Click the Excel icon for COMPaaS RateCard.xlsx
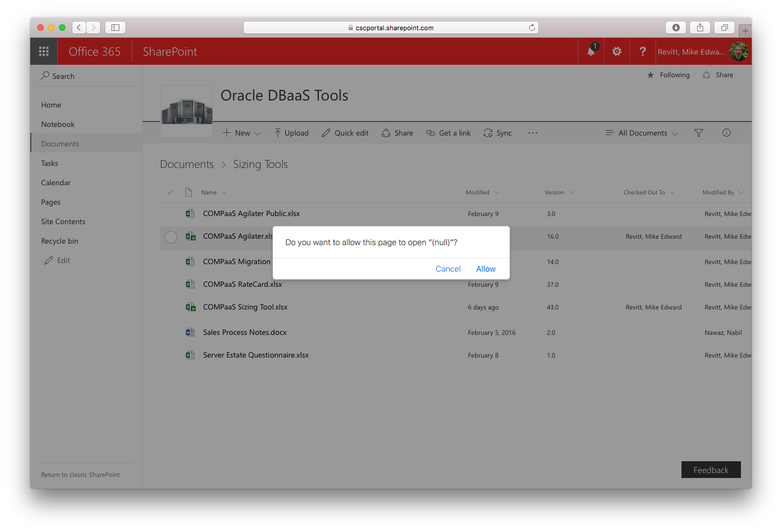 click(x=190, y=284)
